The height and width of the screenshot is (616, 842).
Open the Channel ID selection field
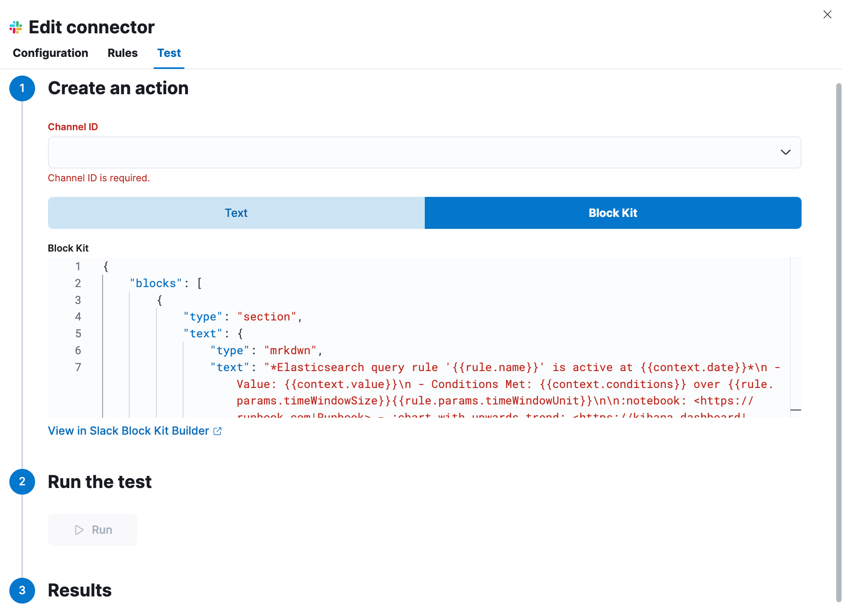(x=400, y=152)
